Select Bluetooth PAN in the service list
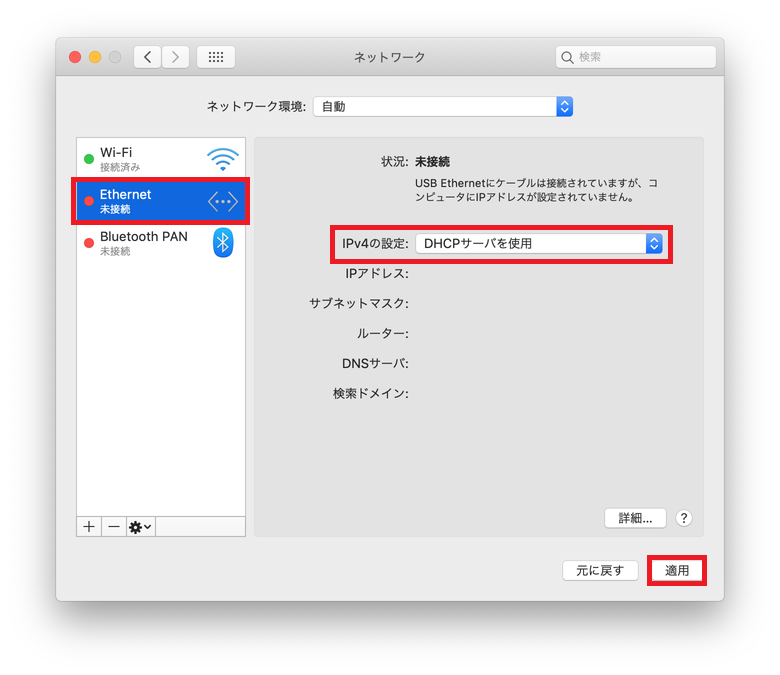Screen dimensions: 780x675 (161, 243)
